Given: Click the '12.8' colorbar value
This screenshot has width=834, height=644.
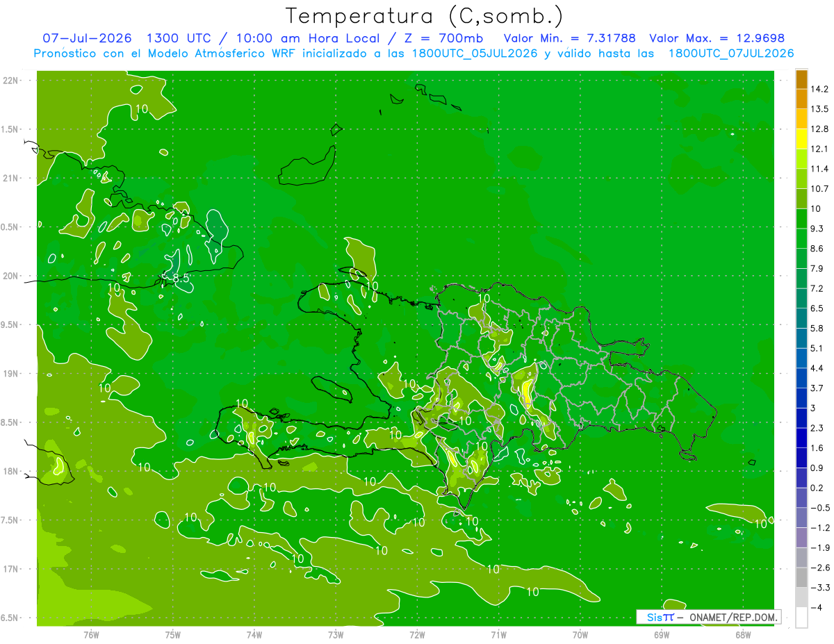Looking at the screenshot, I should tap(819, 129).
